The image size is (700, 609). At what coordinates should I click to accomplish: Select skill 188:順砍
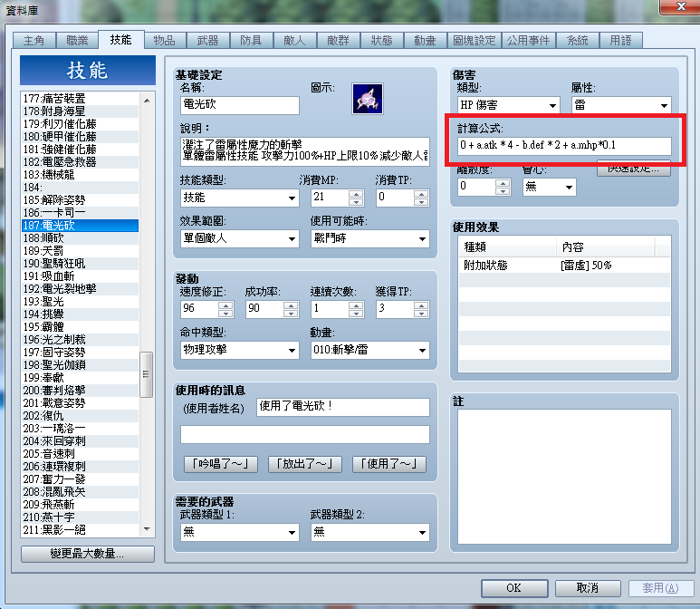coord(80,238)
